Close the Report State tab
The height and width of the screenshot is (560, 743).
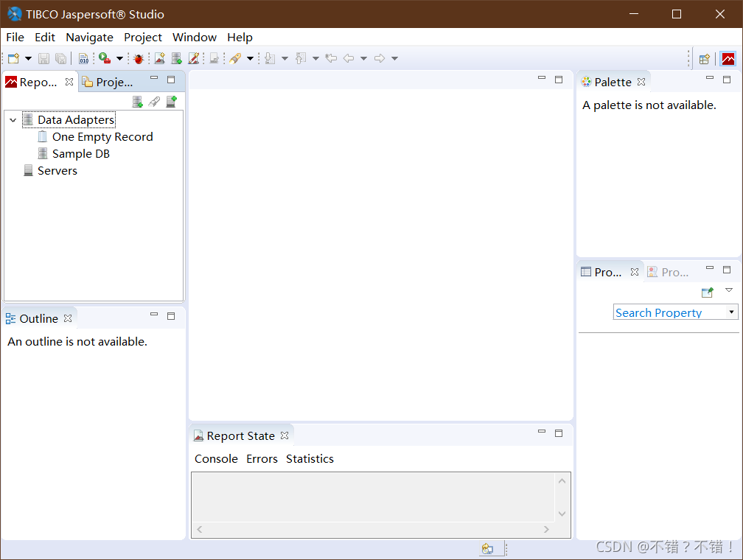pyautogui.click(x=285, y=435)
